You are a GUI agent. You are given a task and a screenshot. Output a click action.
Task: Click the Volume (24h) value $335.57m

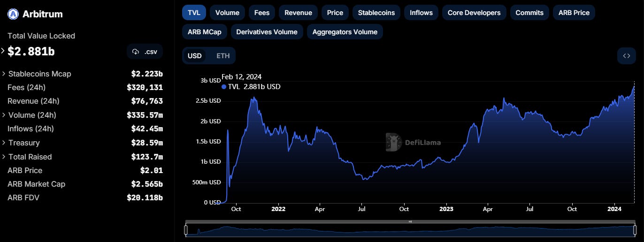coord(145,115)
